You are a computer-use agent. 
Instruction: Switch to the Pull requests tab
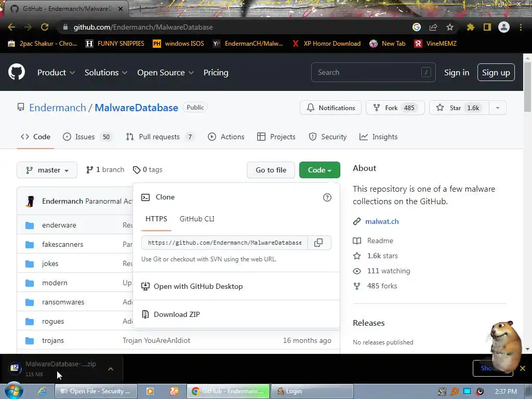(x=160, y=137)
